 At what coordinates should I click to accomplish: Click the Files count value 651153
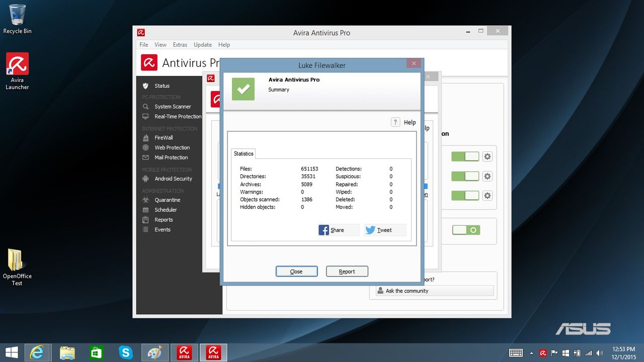tap(309, 169)
